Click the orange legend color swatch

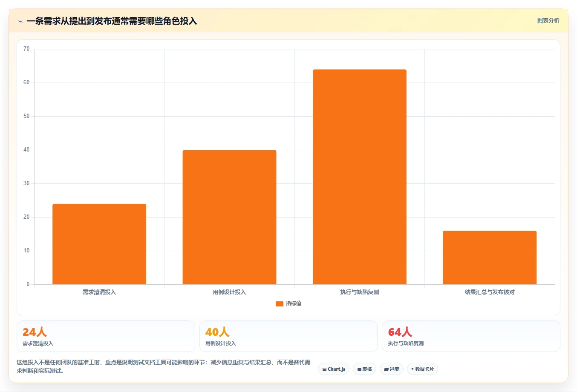280,304
